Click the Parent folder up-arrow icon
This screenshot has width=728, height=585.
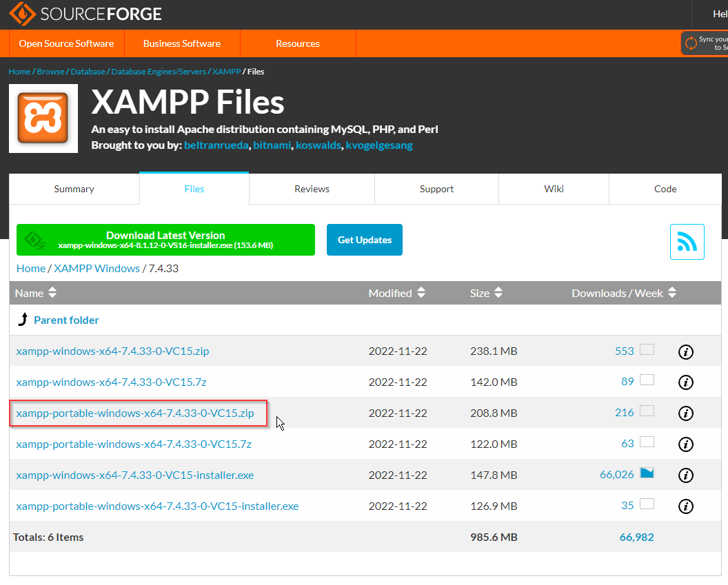click(23, 319)
